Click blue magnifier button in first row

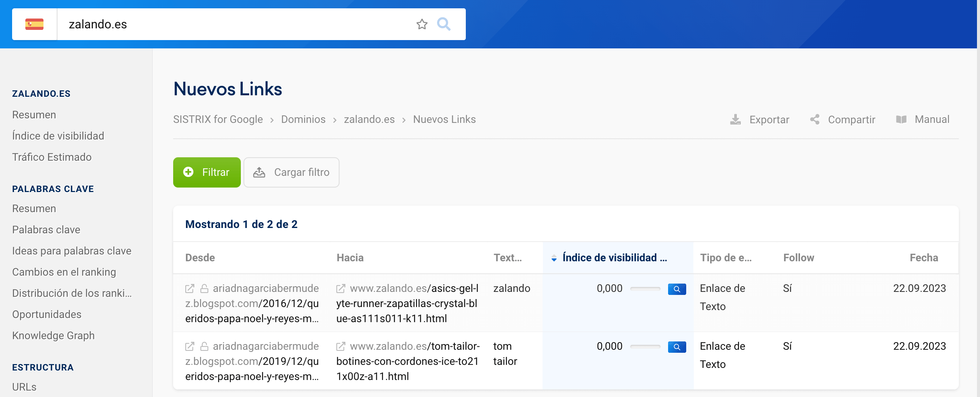(x=676, y=289)
